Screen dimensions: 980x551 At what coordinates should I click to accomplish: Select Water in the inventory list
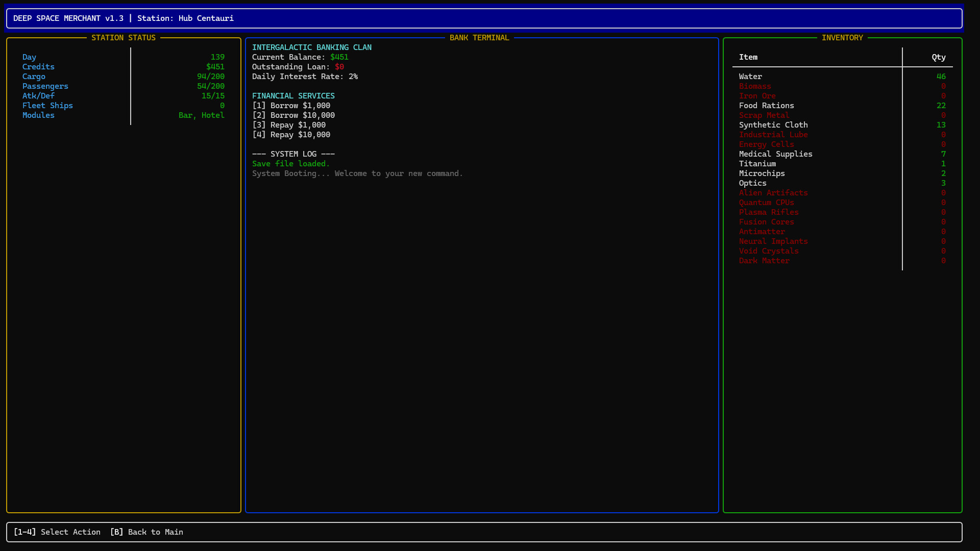[750, 77]
